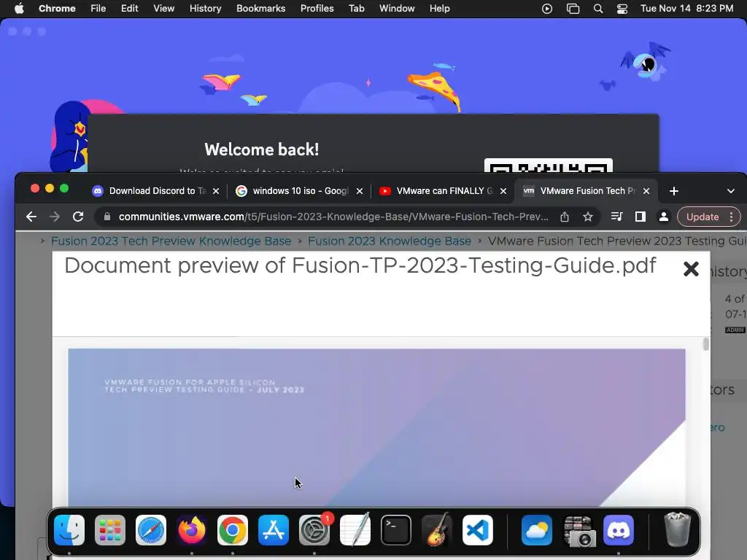Screen dimensions: 747x560
Task: Click Welcome back heading in Discord window
Action: pos(262,149)
